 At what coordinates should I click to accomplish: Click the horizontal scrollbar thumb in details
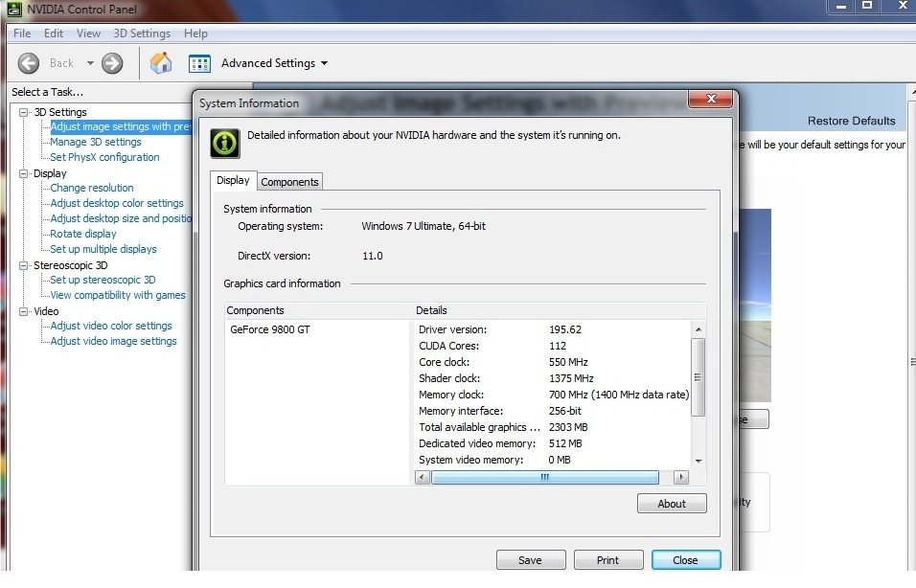click(544, 478)
